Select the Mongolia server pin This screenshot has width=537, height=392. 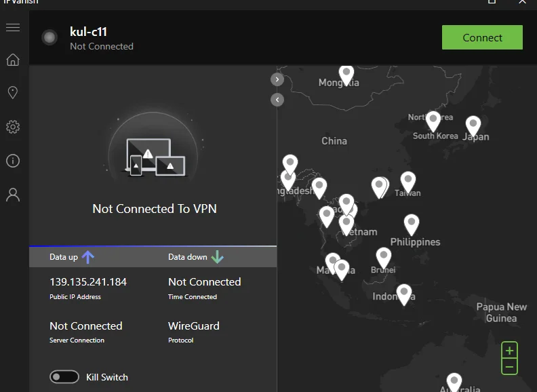pyautogui.click(x=346, y=75)
